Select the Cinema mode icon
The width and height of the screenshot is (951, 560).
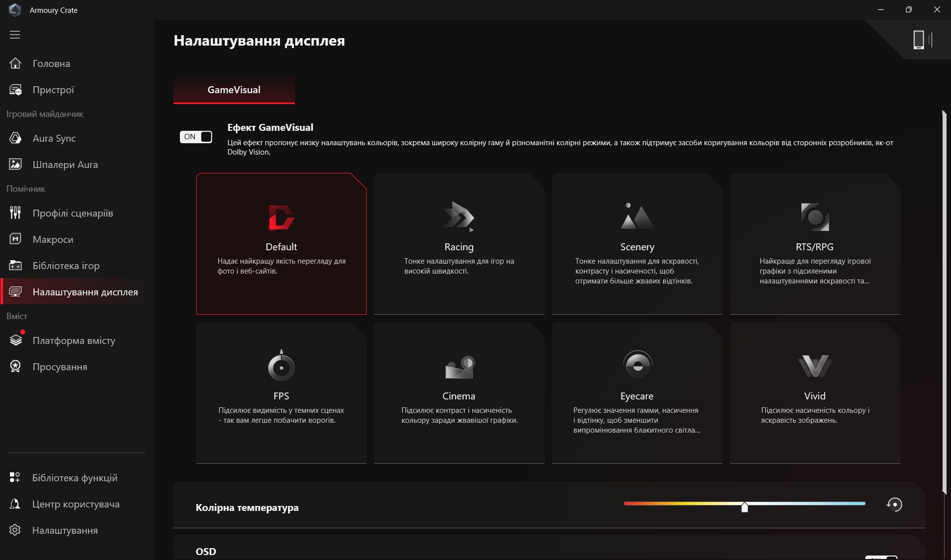pyautogui.click(x=459, y=367)
